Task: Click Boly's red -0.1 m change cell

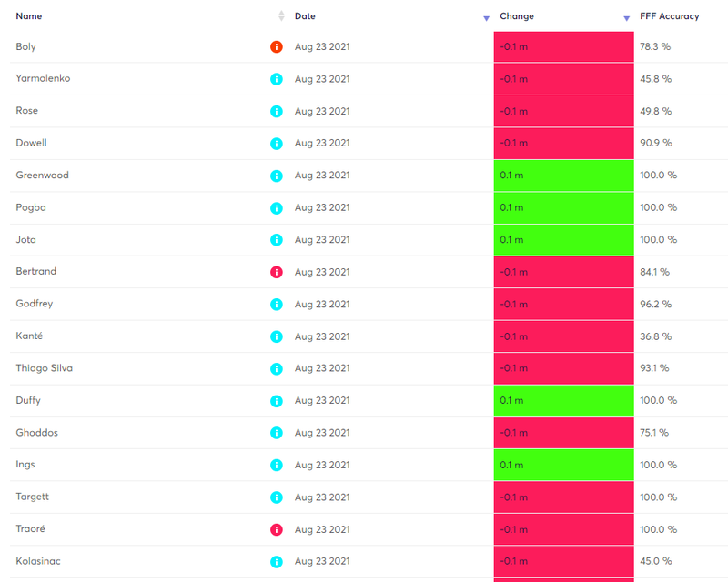Action: click(563, 47)
